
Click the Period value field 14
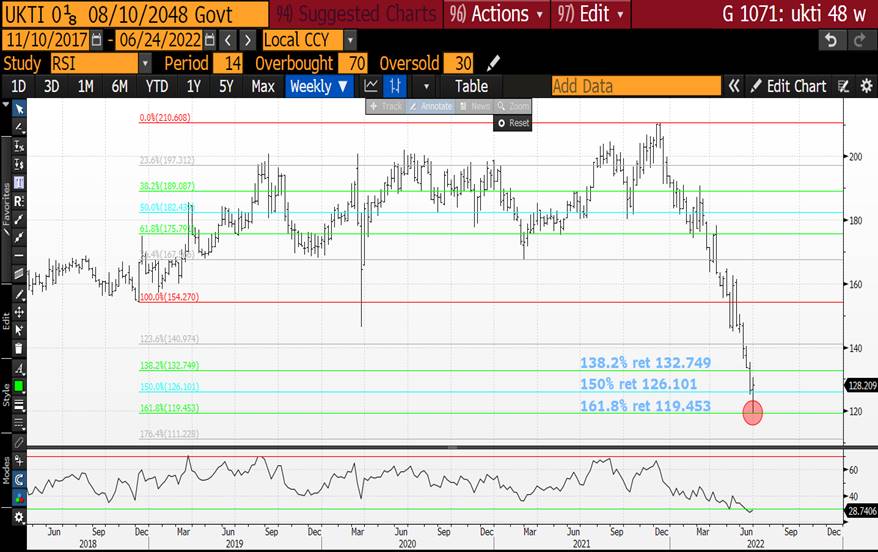click(227, 63)
